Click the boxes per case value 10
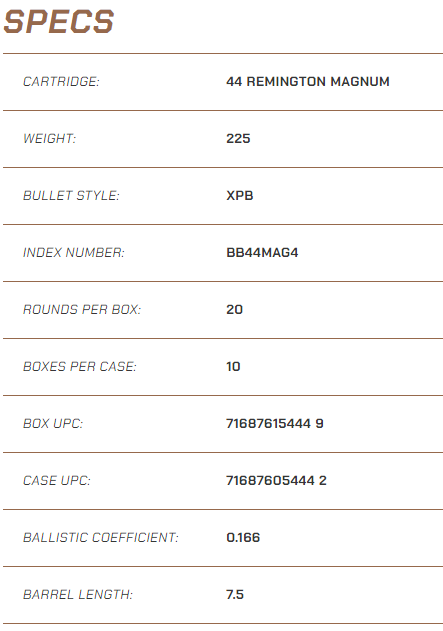The image size is (443, 631). pos(233,367)
